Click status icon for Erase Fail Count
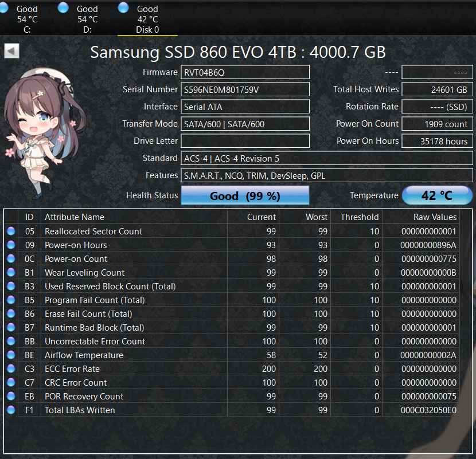This screenshot has height=459, width=476. (11, 313)
